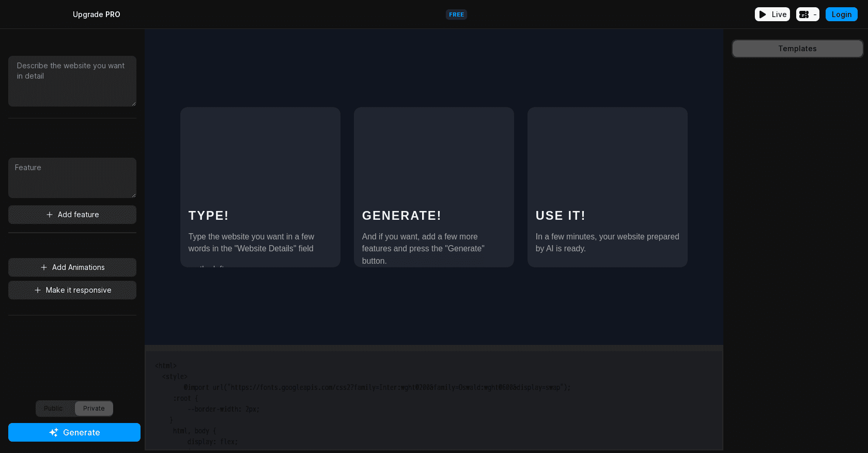Image resolution: width=868 pixels, height=453 pixels.
Task: Click the play icon on Live button
Action: click(763, 14)
